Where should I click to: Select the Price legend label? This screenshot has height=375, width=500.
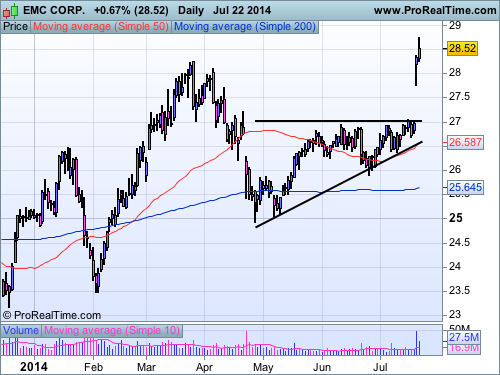(x=16, y=27)
